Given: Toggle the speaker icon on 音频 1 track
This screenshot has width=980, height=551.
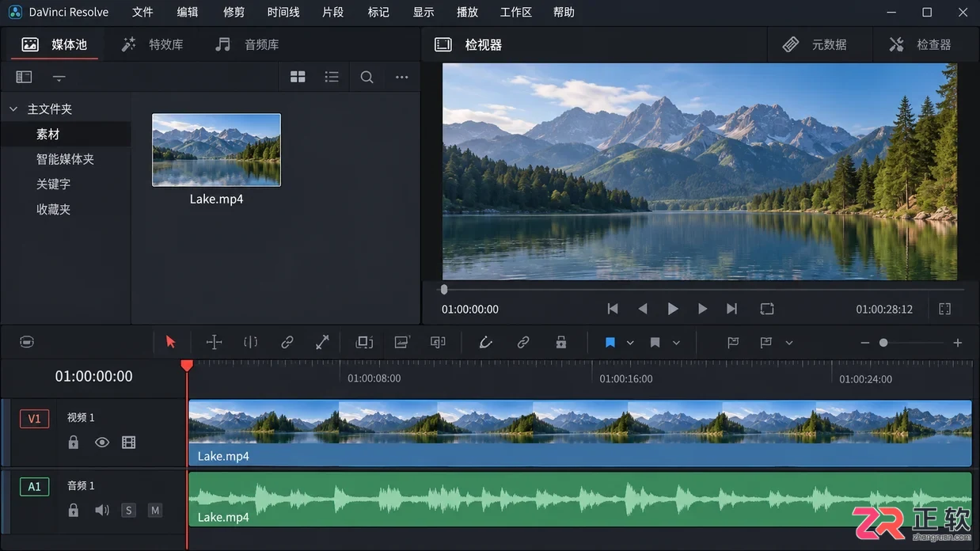Looking at the screenshot, I should (102, 511).
